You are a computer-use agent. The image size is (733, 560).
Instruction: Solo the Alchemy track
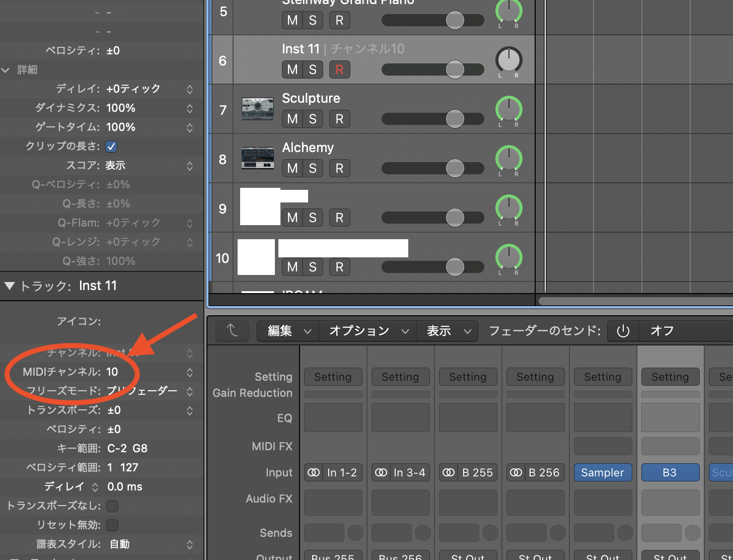[x=313, y=168]
